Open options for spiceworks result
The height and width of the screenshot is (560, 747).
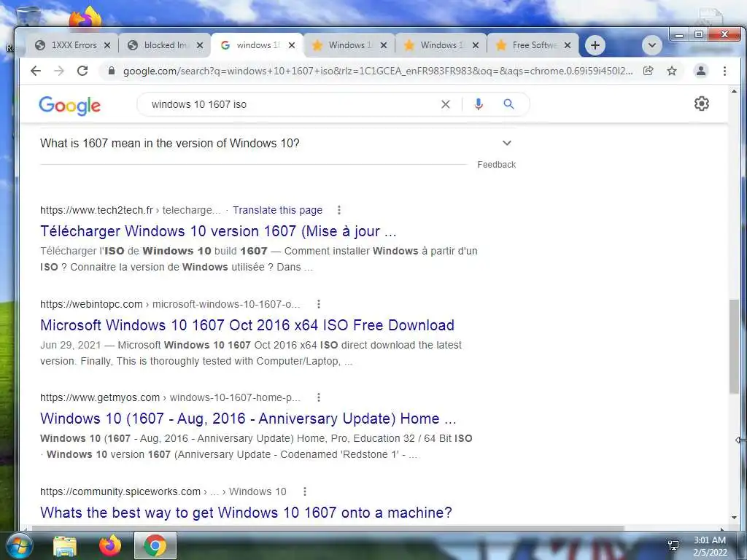305,491
